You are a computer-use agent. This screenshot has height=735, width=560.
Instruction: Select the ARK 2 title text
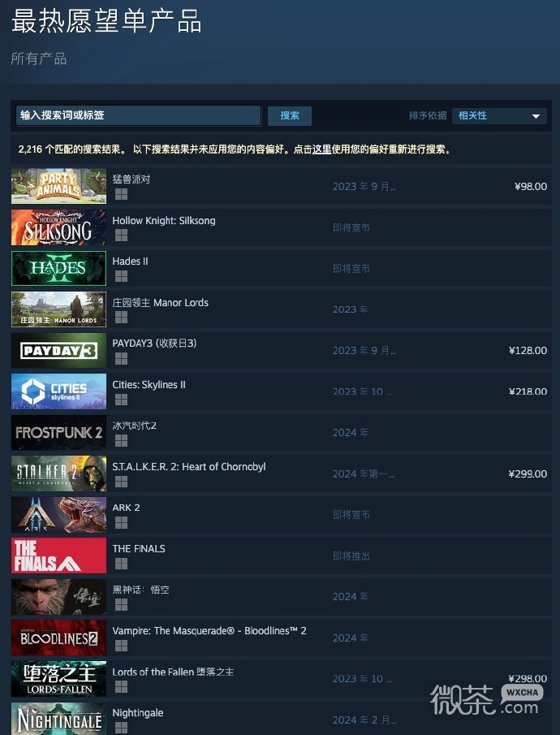126,507
